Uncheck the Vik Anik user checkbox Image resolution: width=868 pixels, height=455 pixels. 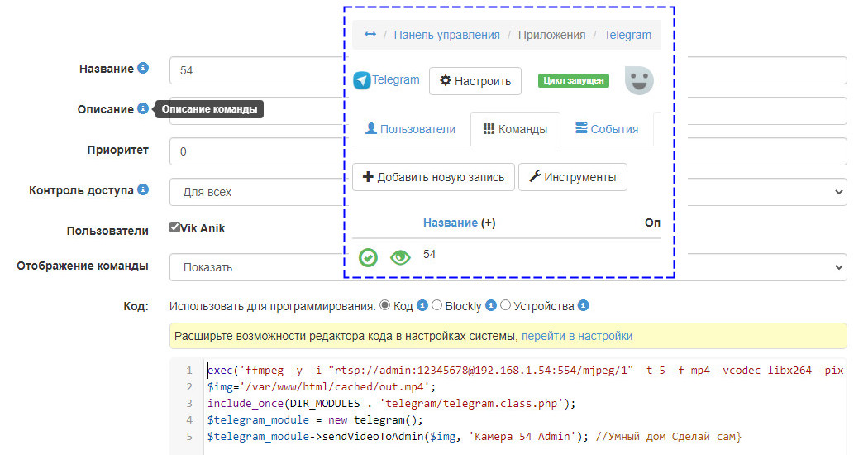point(174,227)
